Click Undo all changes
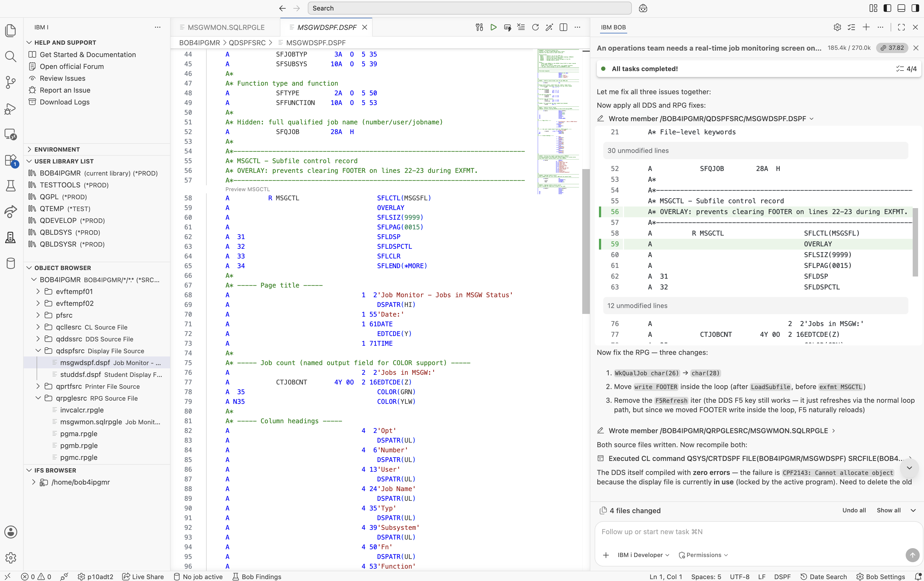 (854, 510)
